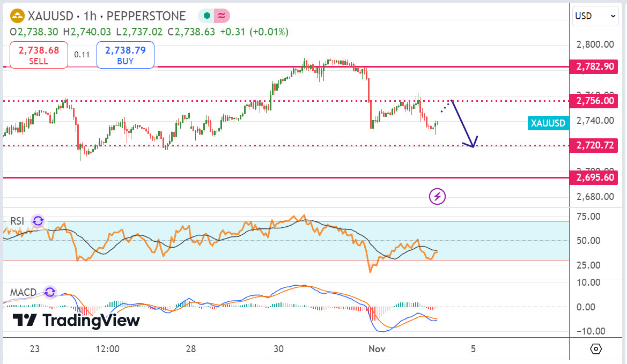This screenshot has height=364, width=627.
Task: Click the MACD indicator refresh icon
Action: click(50, 292)
